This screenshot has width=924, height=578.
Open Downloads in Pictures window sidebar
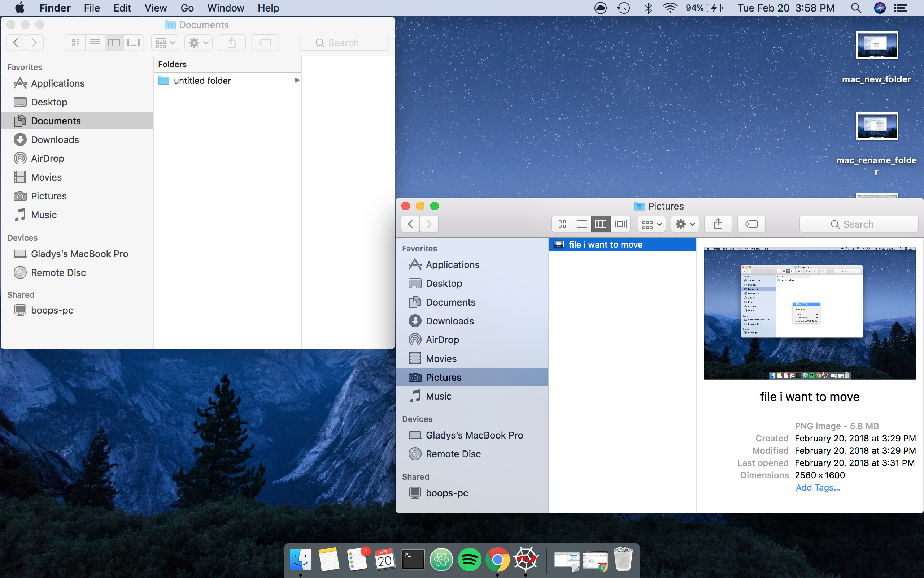472,321
